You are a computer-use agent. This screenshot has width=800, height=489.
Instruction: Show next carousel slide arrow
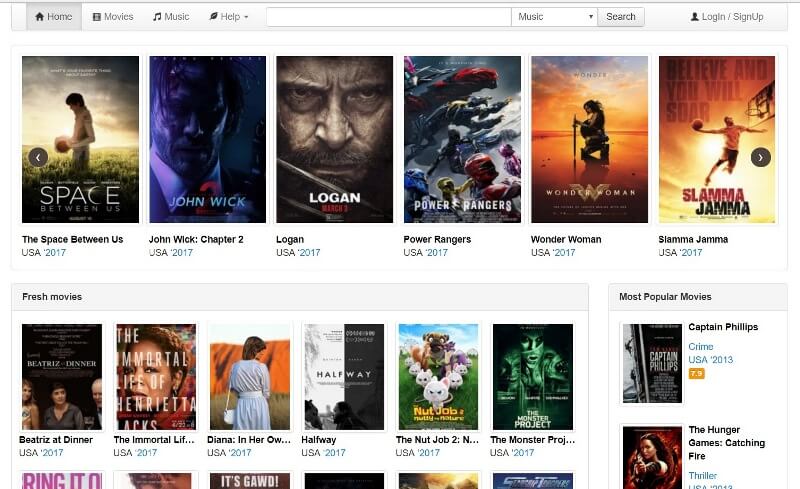tap(761, 157)
